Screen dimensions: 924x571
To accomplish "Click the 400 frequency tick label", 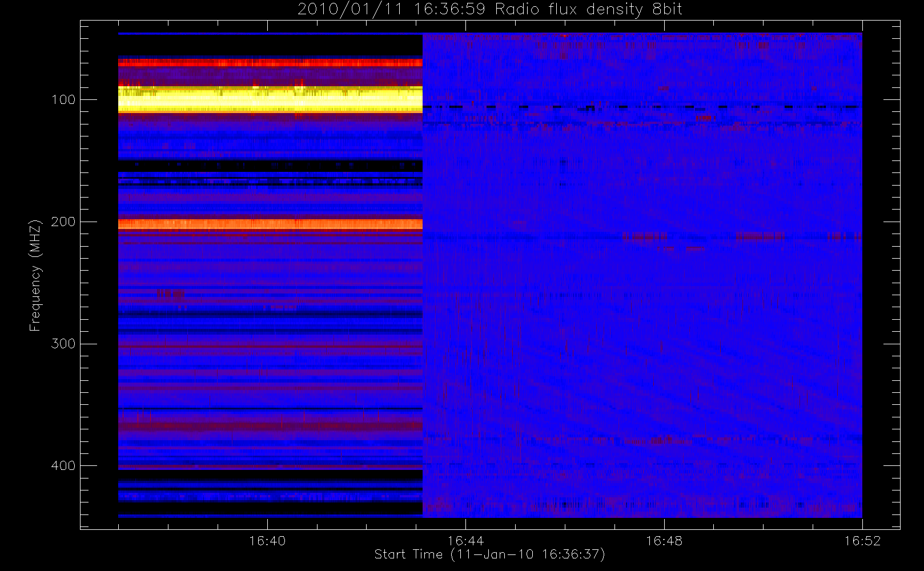I will coord(63,465).
